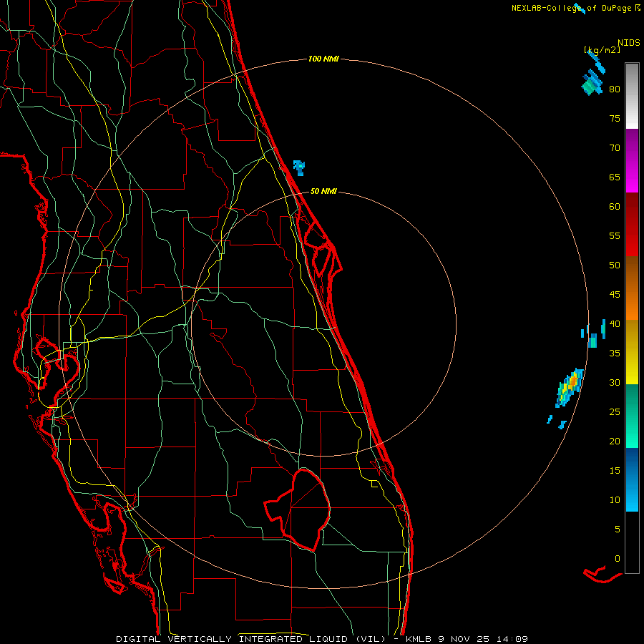Screen dimensions: 644x644
Task: Click the scale value 75
Action: click(x=615, y=118)
